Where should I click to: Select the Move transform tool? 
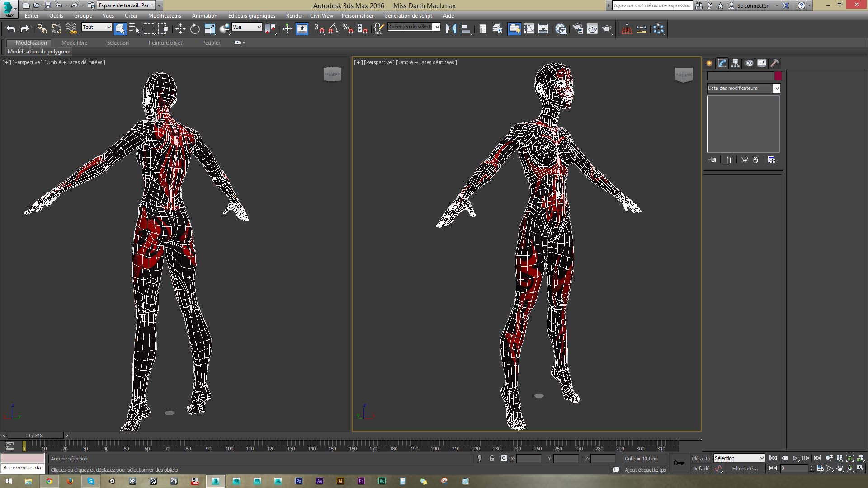180,29
